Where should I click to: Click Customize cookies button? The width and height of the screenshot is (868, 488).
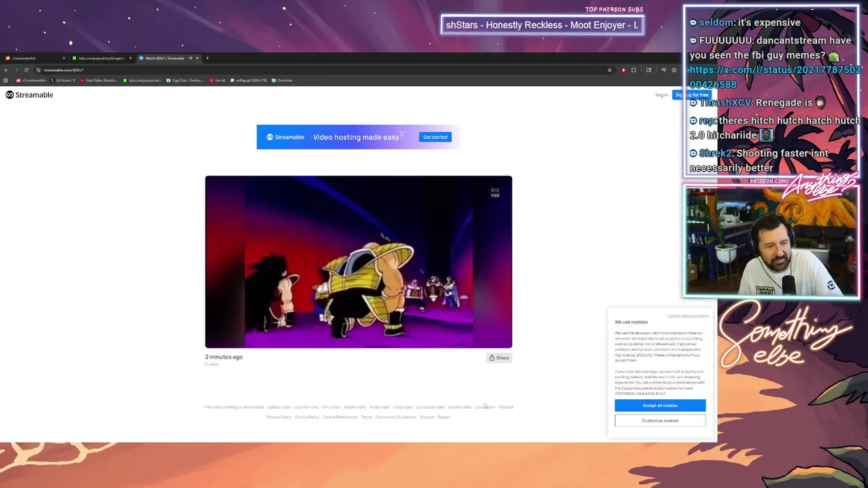660,421
